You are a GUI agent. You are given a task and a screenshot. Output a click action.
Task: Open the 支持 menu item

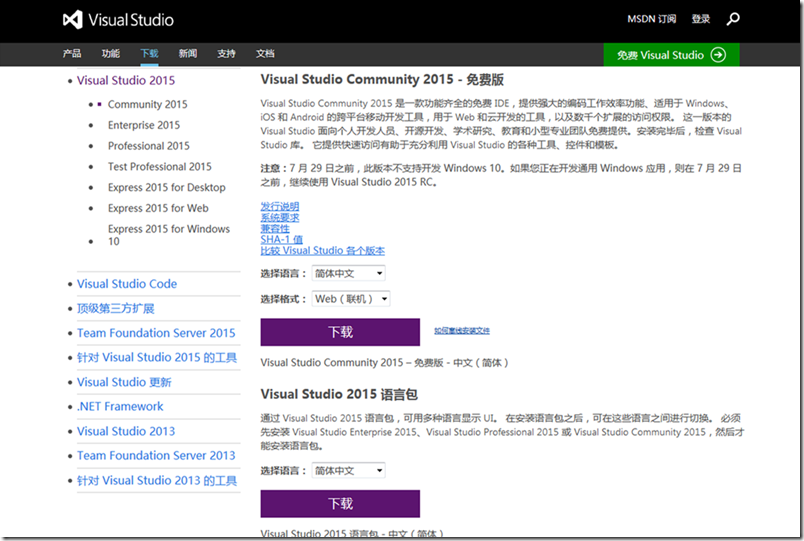pyautogui.click(x=226, y=53)
